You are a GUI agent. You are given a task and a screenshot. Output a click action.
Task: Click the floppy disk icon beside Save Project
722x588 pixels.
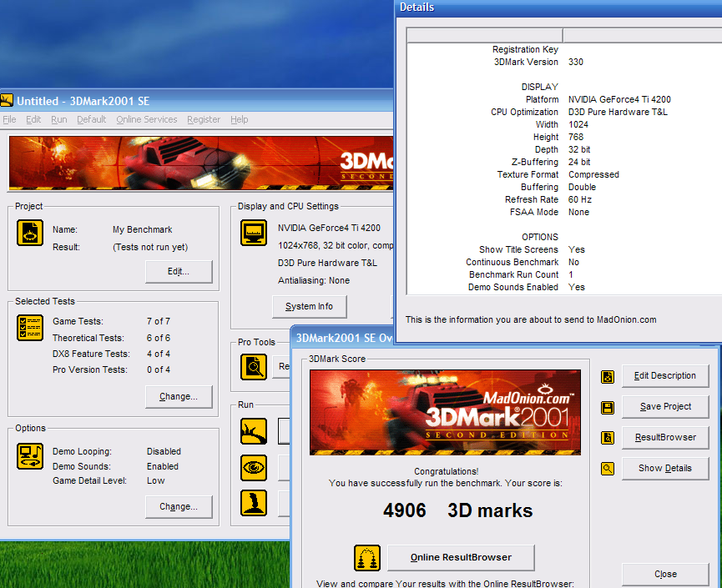(608, 408)
